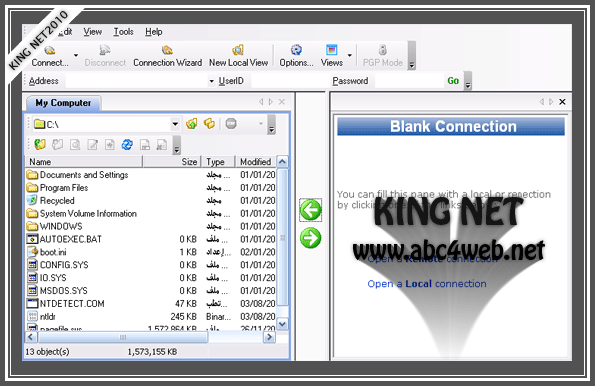Click the green left transfer arrow
The width and height of the screenshot is (595, 386).
click(x=310, y=210)
